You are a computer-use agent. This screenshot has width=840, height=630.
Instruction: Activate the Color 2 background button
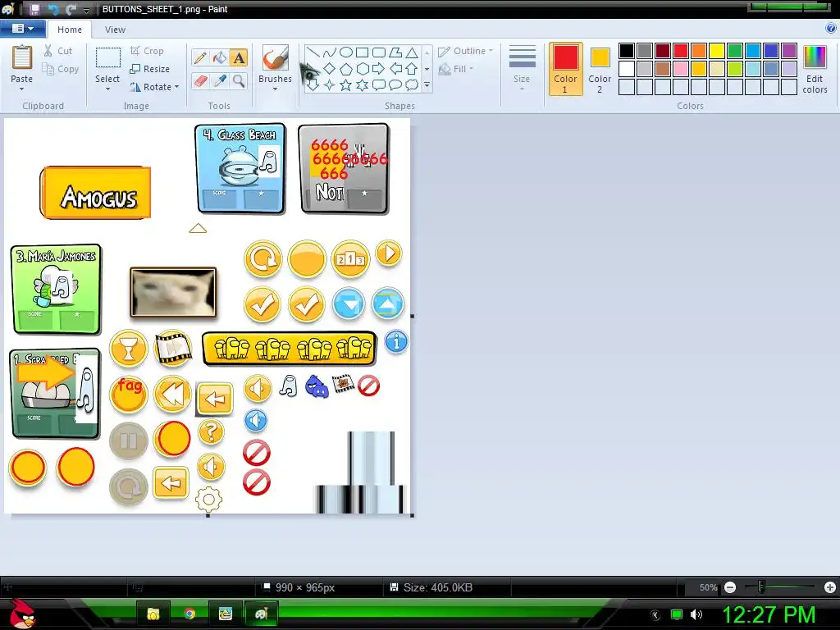[x=600, y=69]
